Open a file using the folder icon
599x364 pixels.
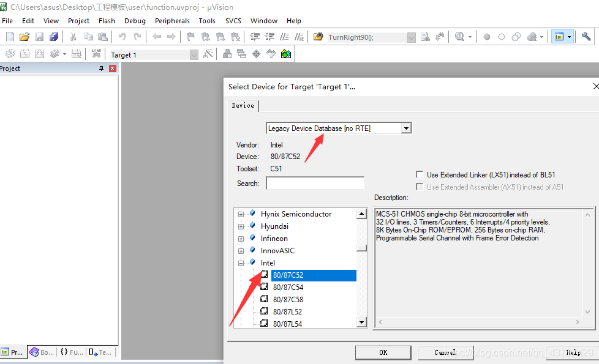24,37
